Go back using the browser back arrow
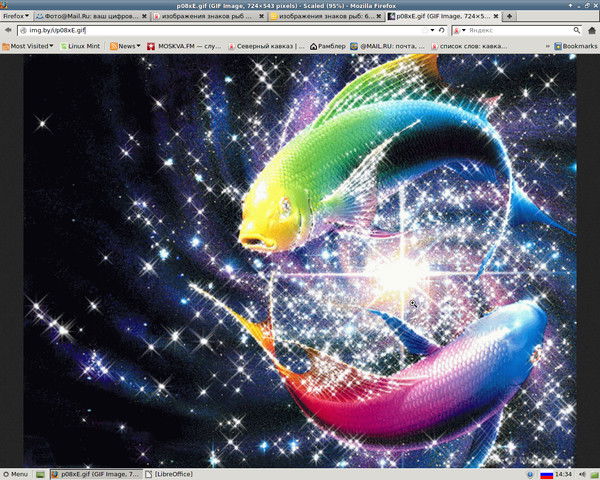The image size is (600, 480). click(9, 31)
